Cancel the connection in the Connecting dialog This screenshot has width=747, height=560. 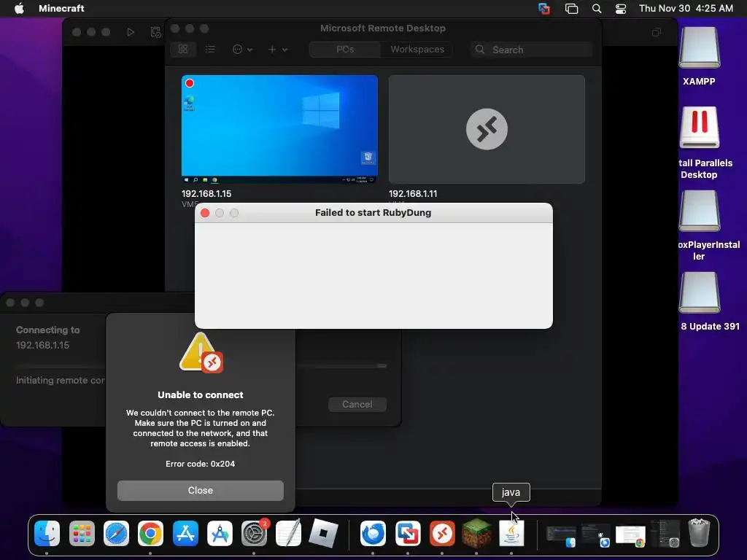pos(357,404)
